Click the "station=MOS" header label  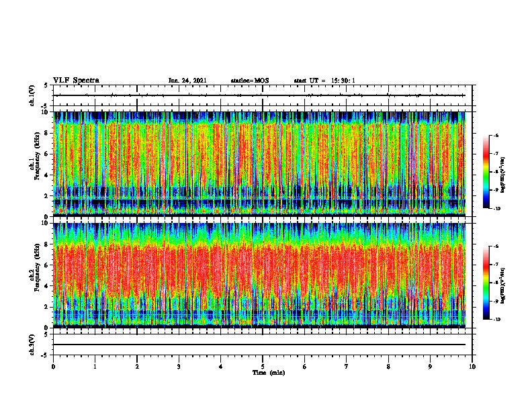click(250, 81)
